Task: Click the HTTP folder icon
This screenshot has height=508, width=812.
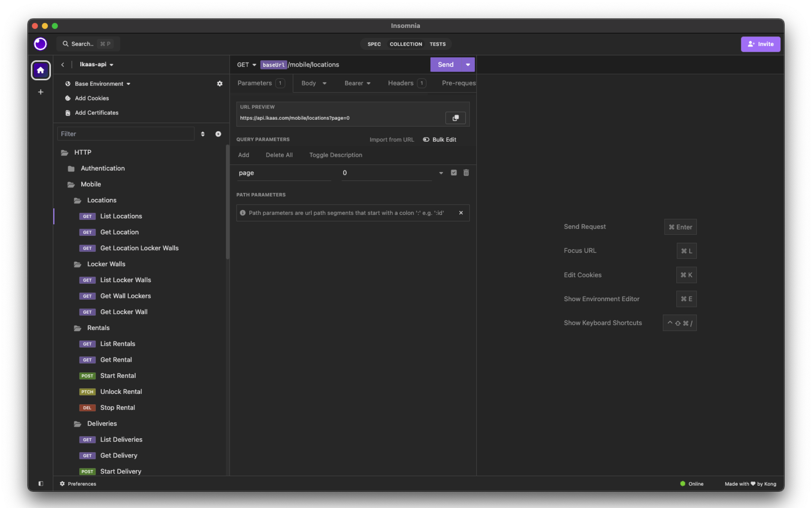Action: click(65, 152)
